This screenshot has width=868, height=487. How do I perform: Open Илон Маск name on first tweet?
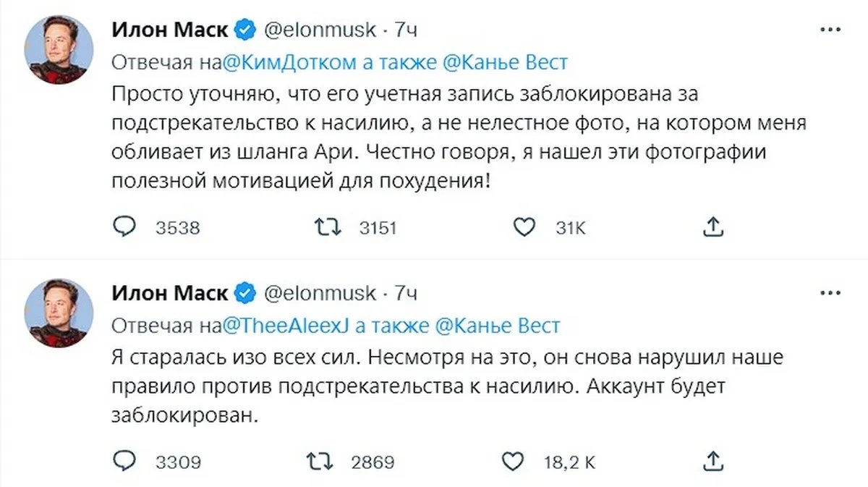click(x=169, y=30)
